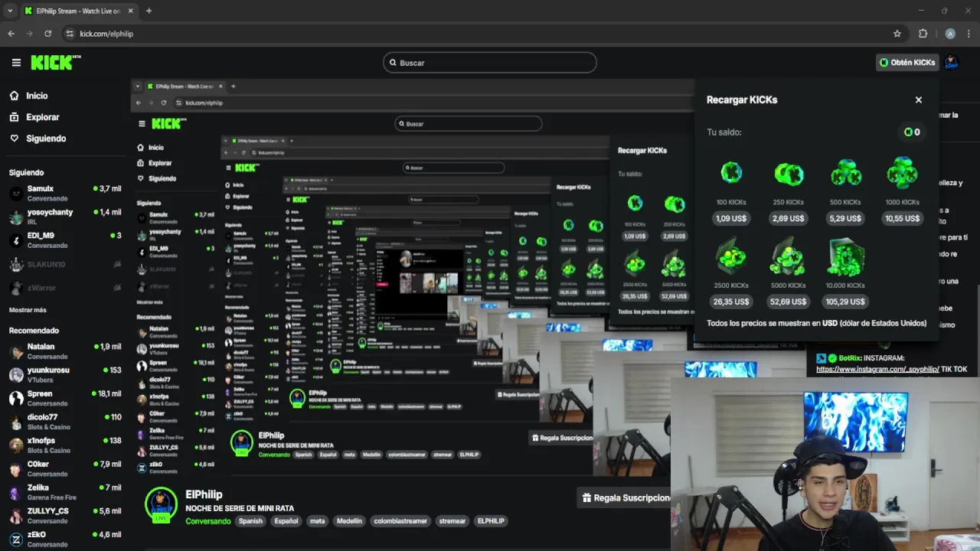Screen dimensions: 980x551
Task: Click the browser back arrow
Action: (x=11, y=34)
